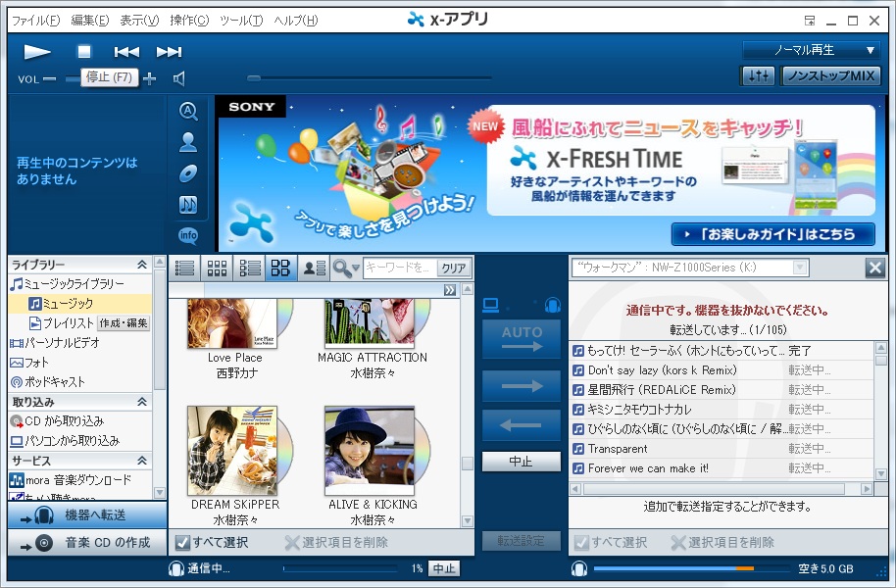The width and height of the screenshot is (896, 588).
Task: Open 「お楽しみガイド」はこちら banner link
Action: pyautogui.click(x=772, y=234)
